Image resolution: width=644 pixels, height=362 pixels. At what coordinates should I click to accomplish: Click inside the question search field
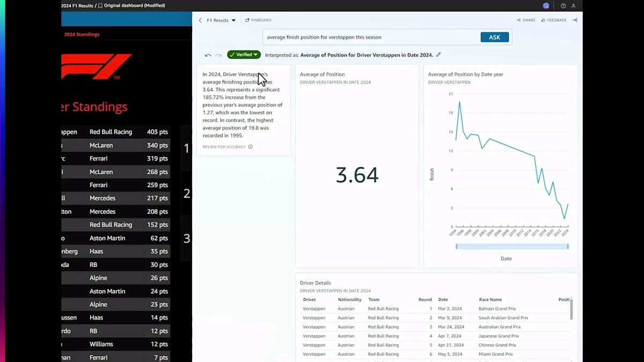pos(370,38)
